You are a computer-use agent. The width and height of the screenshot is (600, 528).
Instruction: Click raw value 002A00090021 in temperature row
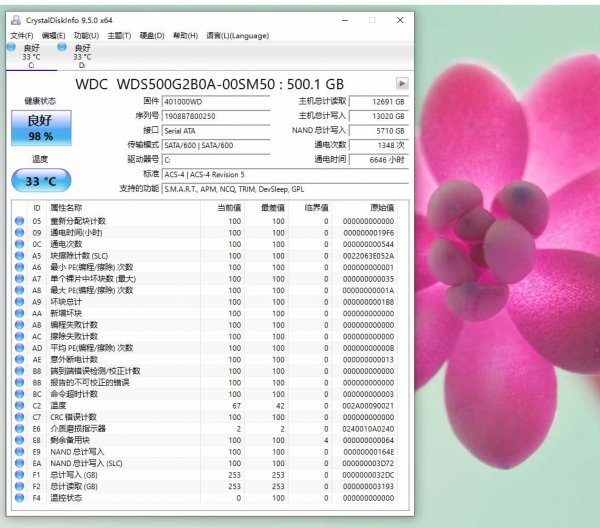pos(368,406)
